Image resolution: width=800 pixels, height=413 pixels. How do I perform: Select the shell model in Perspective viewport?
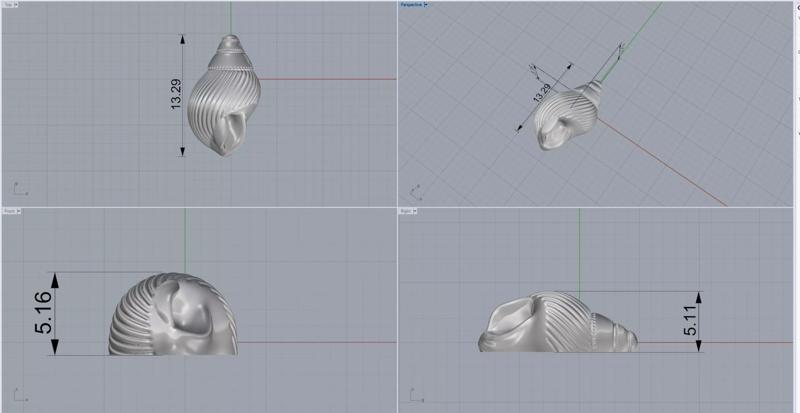[566, 115]
